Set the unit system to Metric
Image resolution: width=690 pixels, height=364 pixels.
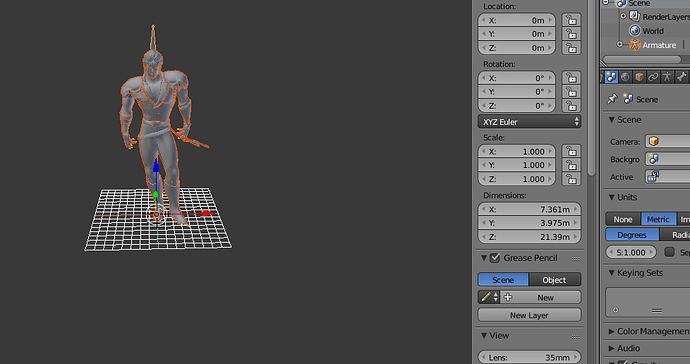(x=658, y=219)
